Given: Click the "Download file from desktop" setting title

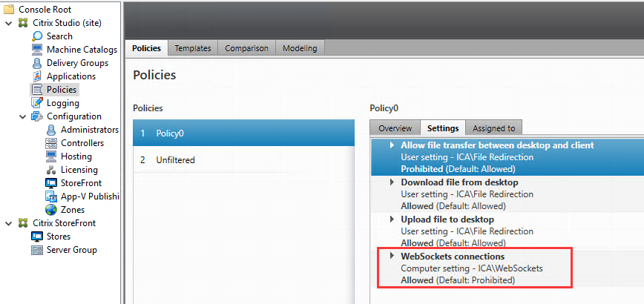Looking at the screenshot, I should point(459,182).
